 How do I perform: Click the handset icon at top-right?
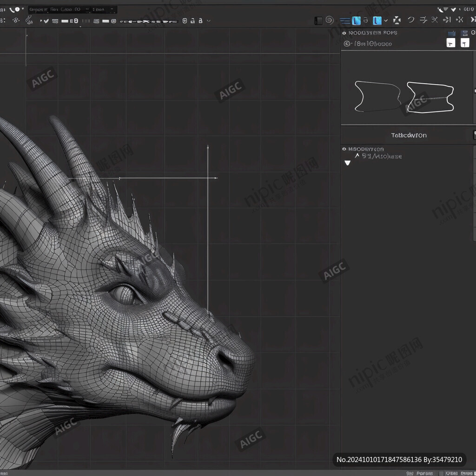[x=440, y=10]
